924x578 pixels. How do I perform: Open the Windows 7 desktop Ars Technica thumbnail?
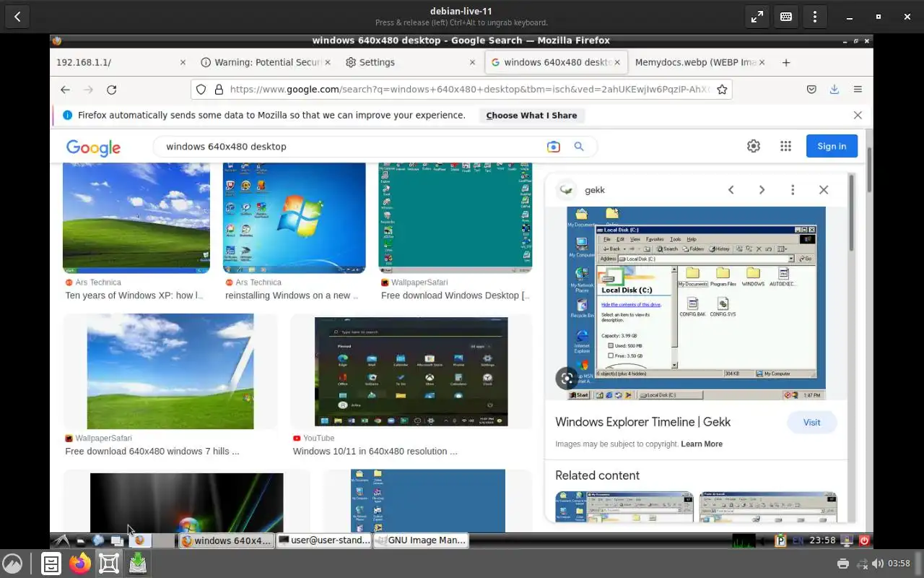(x=295, y=217)
